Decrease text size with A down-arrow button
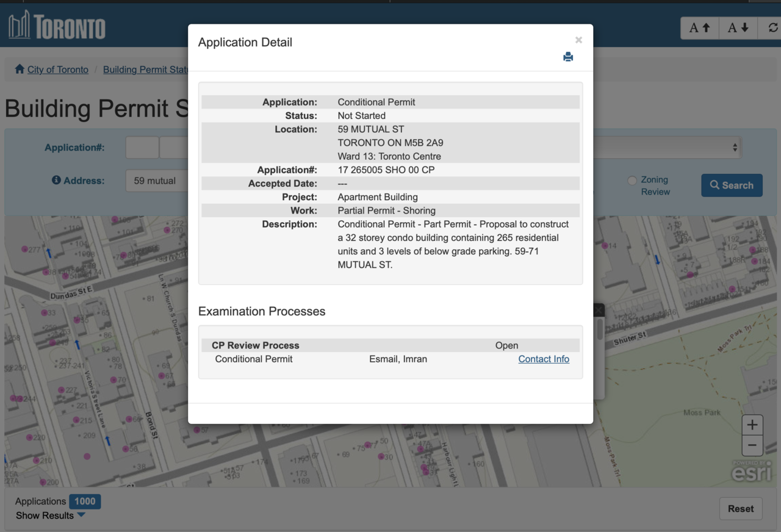Image resolution: width=781 pixels, height=532 pixels. 738,28
